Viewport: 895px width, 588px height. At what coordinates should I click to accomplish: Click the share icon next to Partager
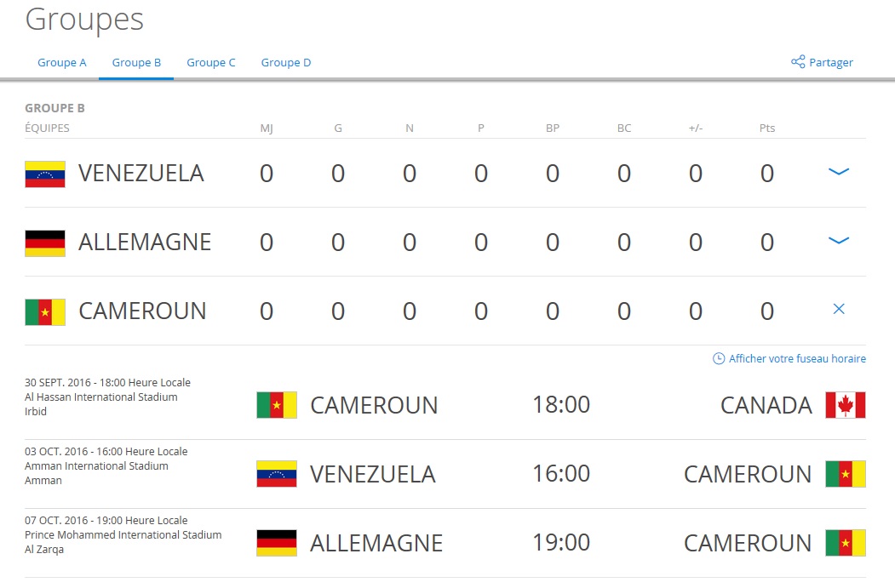(798, 62)
